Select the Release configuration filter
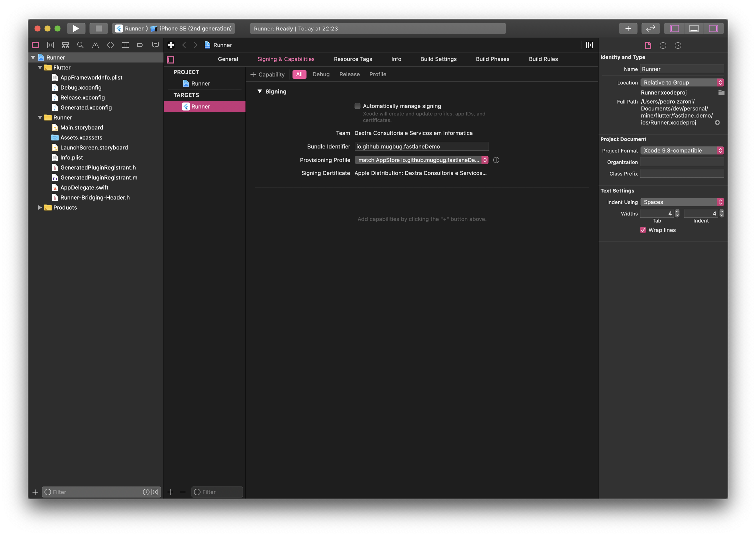The height and width of the screenshot is (536, 756). point(349,74)
